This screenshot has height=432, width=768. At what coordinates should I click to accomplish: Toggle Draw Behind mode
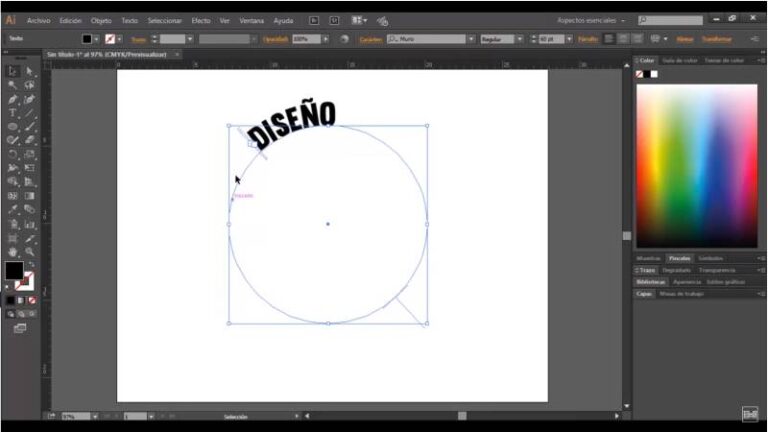pos(21,314)
